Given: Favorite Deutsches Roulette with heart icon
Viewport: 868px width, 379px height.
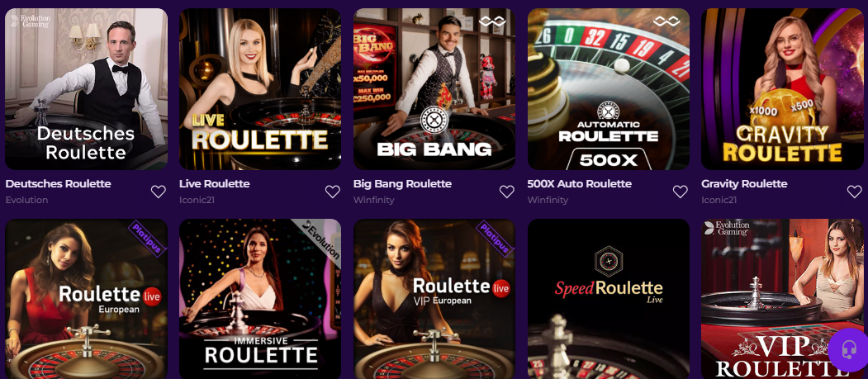Looking at the screenshot, I should point(159,192).
